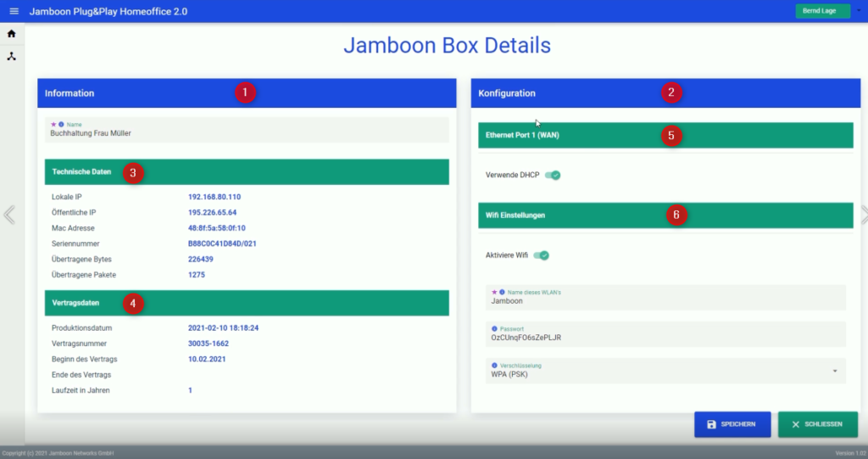Open the Verschlüsselung WPA (PSK) dropdown
This screenshot has width=868, height=459.
click(665, 370)
